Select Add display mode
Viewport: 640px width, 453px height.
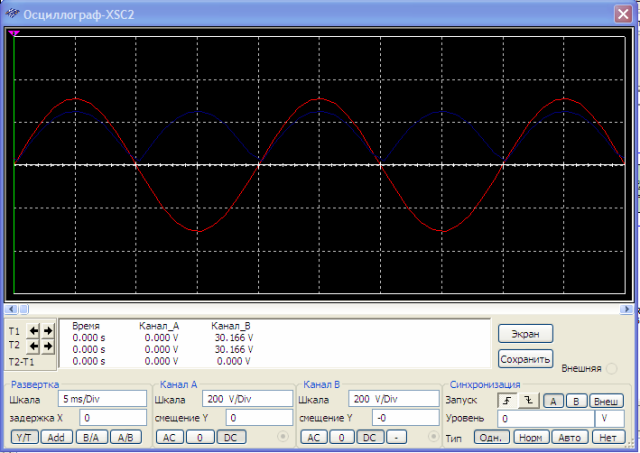[x=56, y=437]
